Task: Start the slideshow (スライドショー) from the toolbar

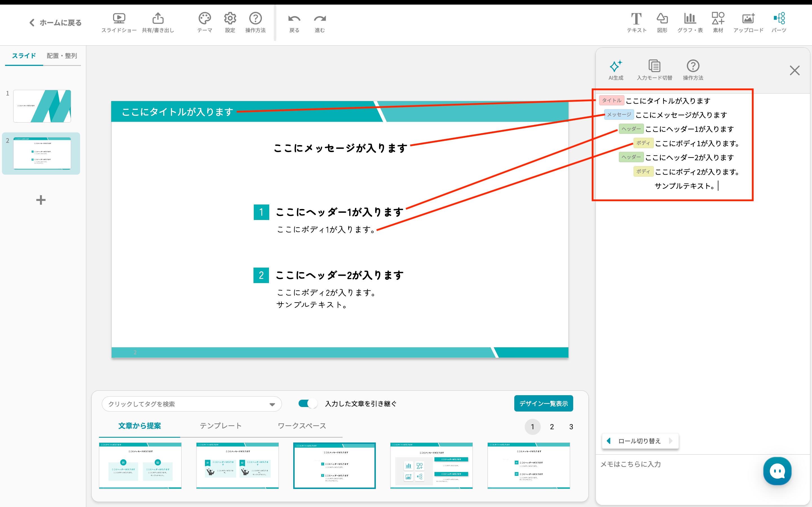Action: pyautogui.click(x=119, y=22)
